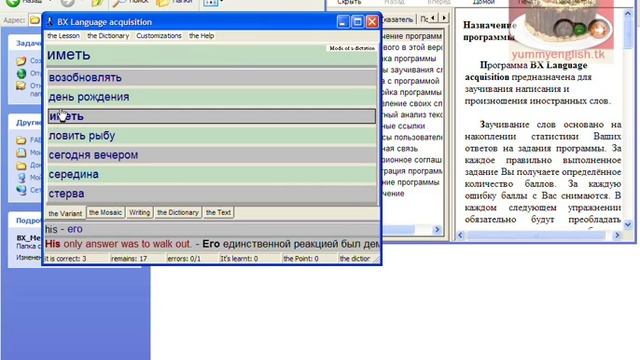640x360 pixels.
Task: Select the help index tab (казатель)
Action: tap(398, 19)
